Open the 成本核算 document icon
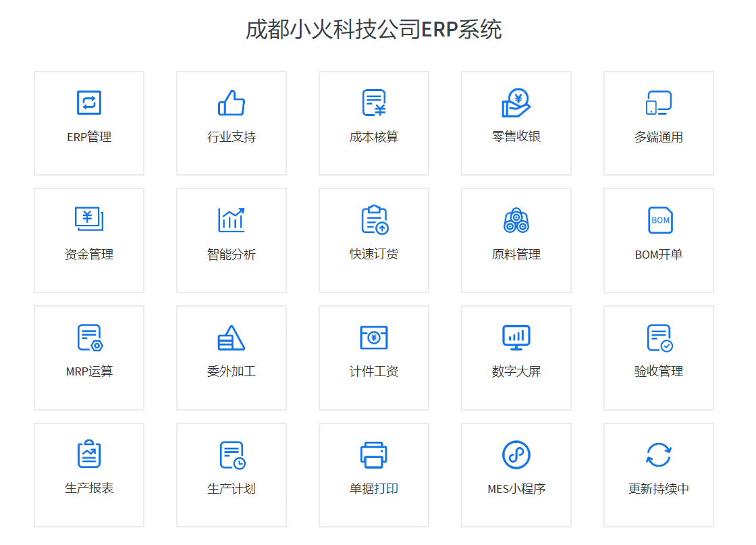Image resolution: width=756 pixels, height=545 pixels. pos(374,103)
